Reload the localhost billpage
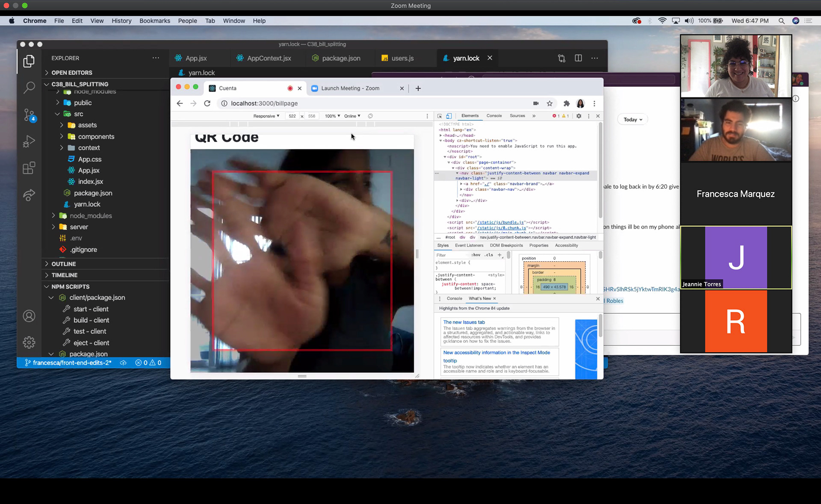This screenshot has width=821, height=504. 207,103
